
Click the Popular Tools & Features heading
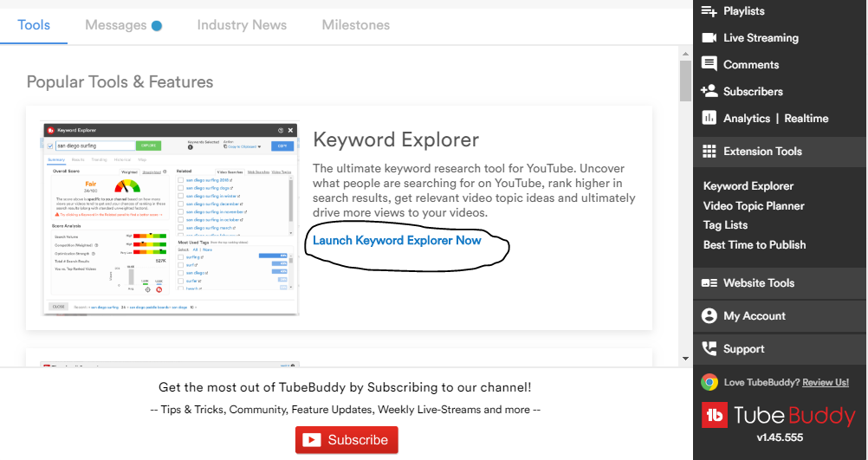(x=120, y=82)
